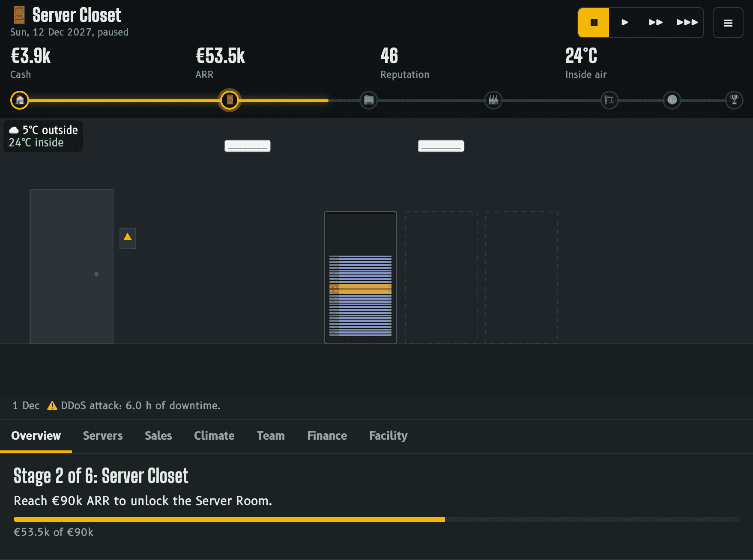Select the trophy final milestone icon
Screen dimensions: 753x560
tap(734, 100)
